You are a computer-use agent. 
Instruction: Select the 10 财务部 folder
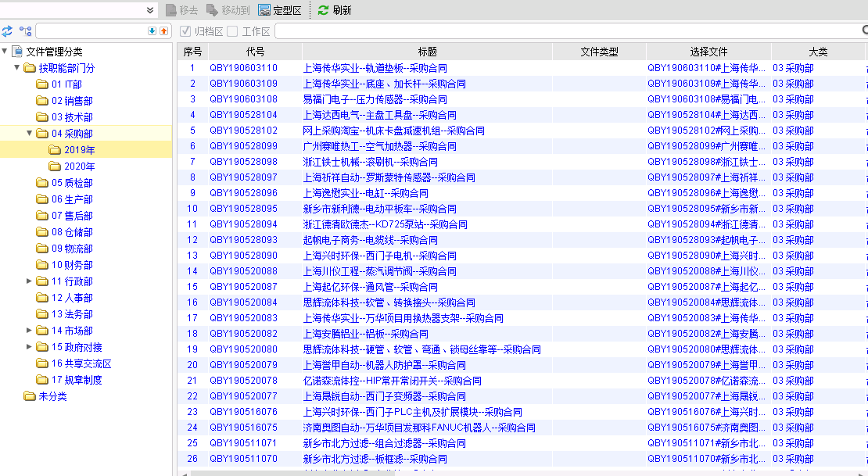point(72,265)
